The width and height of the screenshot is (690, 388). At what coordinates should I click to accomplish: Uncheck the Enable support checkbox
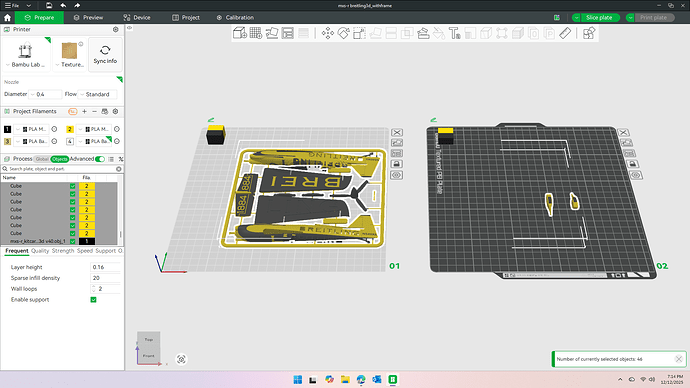[x=93, y=300]
